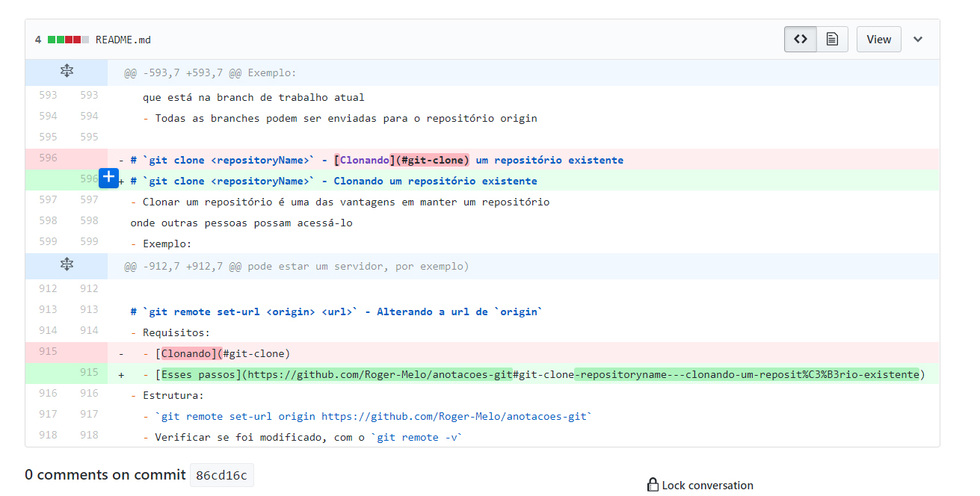The image size is (980, 496).
Task: Collapse README.md diff with chevron
Action: point(918,40)
